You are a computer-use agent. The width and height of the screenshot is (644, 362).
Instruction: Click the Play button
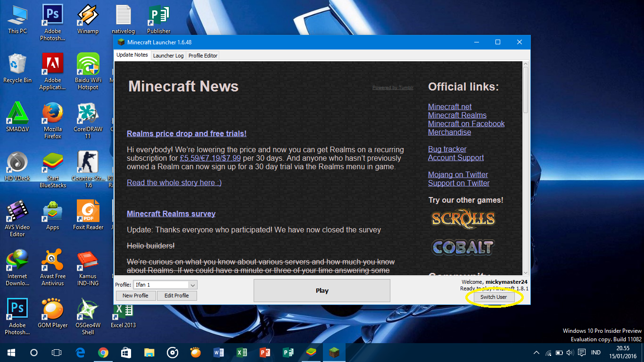coord(322,291)
